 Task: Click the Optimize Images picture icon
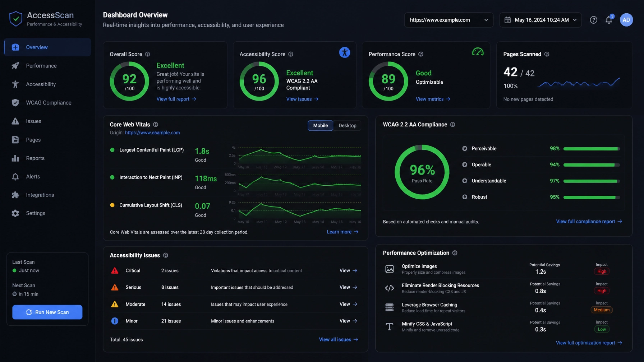tap(389, 269)
